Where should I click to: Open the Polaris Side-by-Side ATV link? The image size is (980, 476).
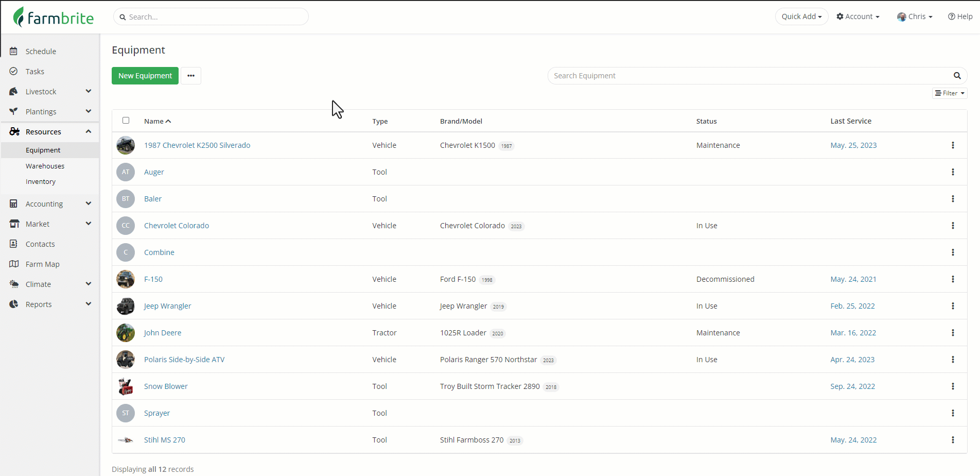(184, 360)
